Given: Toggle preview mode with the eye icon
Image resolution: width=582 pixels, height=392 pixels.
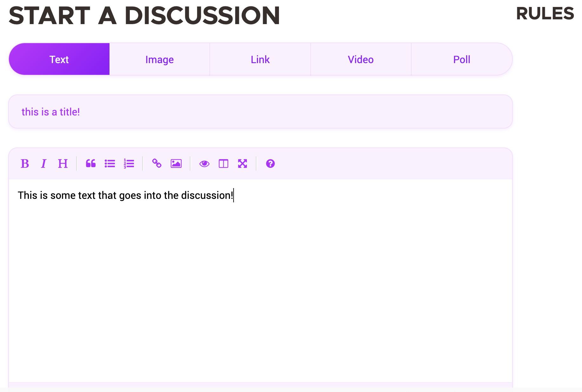Looking at the screenshot, I should [x=204, y=164].
